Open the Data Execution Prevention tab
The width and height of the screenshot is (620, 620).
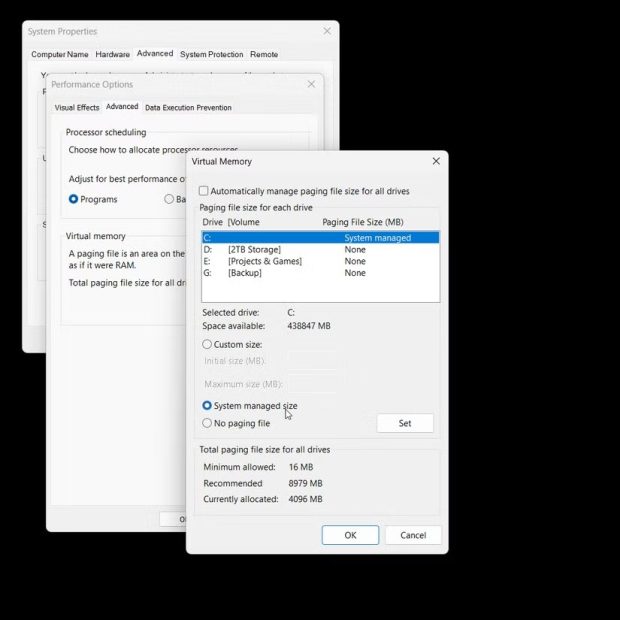(x=188, y=107)
